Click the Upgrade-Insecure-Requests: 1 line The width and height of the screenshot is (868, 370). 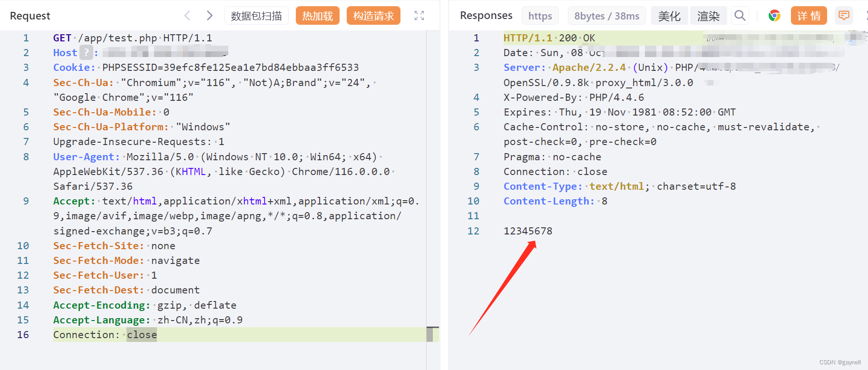coord(138,141)
